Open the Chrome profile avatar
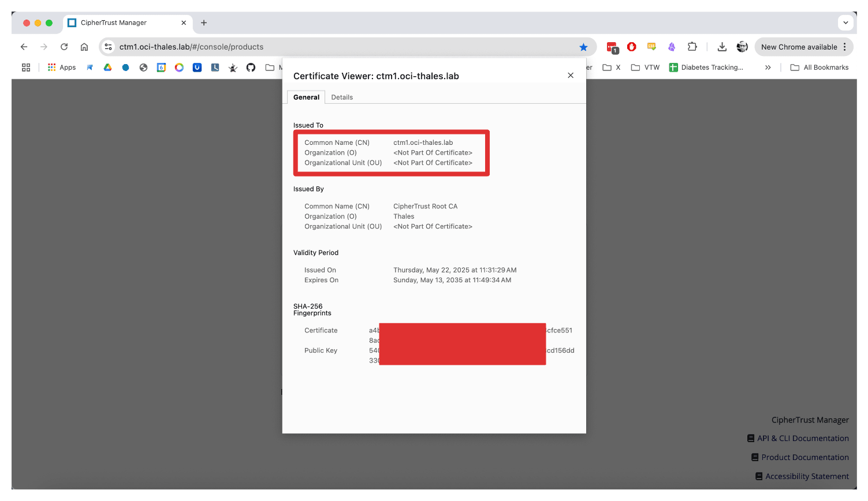 pos(742,47)
